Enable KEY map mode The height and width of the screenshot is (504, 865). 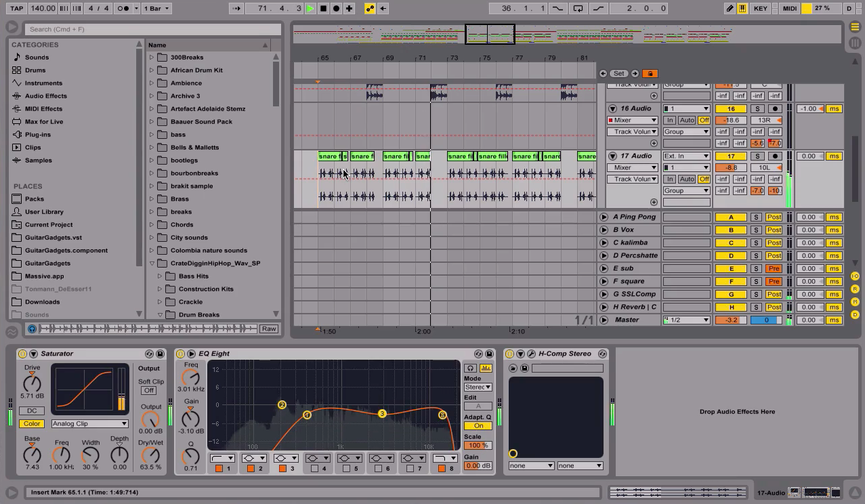pos(760,8)
